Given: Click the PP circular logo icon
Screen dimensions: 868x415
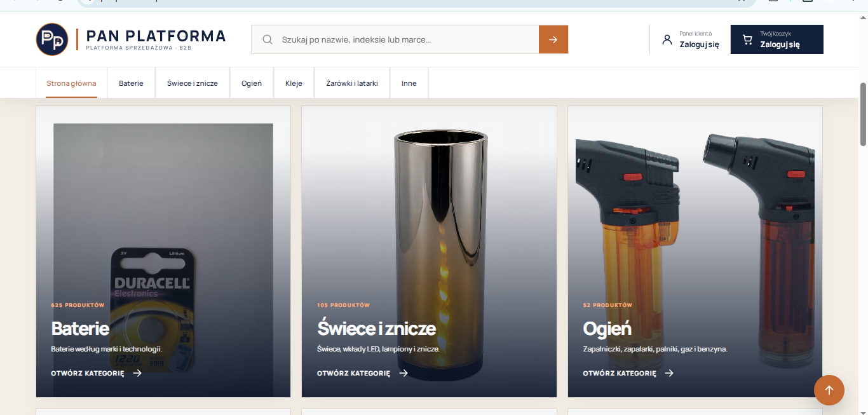Looking at the screenshot, I should (52, 39).
